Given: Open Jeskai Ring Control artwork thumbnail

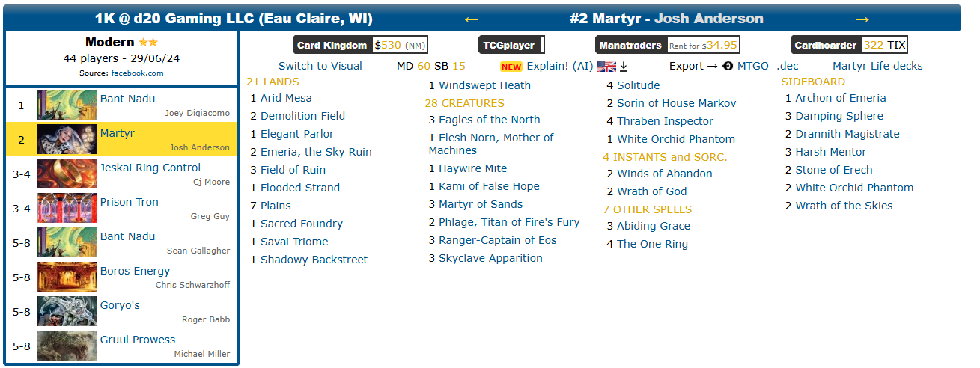Looking at the screenshot, I should pos(67,174).
